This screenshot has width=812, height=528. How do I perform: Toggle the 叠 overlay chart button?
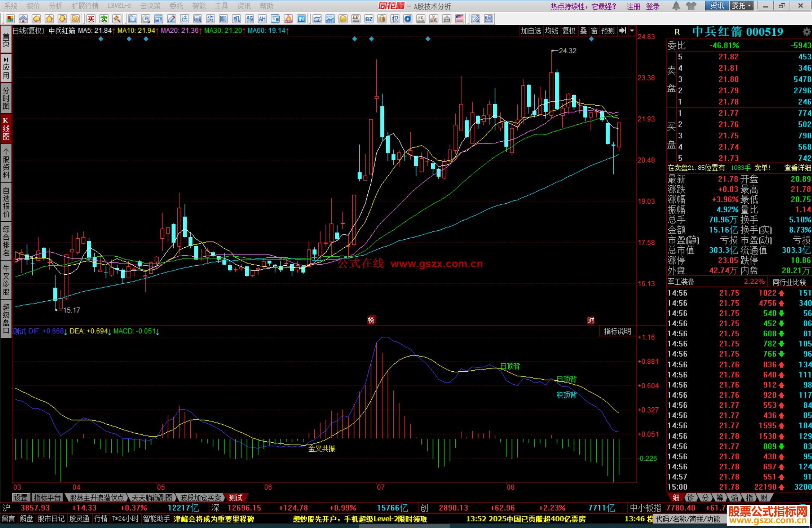pos(583,31)
